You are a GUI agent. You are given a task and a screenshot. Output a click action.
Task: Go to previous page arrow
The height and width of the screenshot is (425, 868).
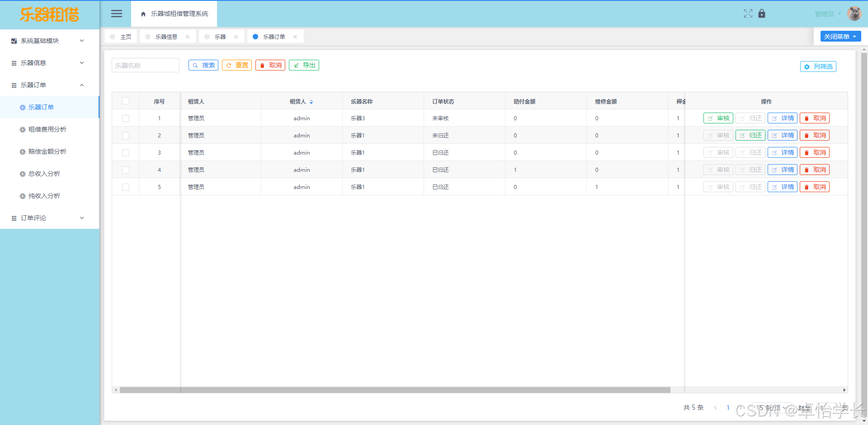(716, 407)
